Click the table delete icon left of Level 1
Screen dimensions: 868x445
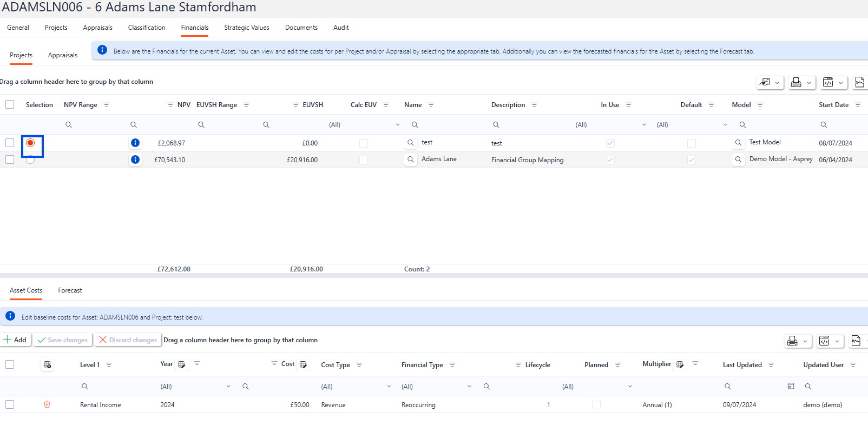coord(47,365)
